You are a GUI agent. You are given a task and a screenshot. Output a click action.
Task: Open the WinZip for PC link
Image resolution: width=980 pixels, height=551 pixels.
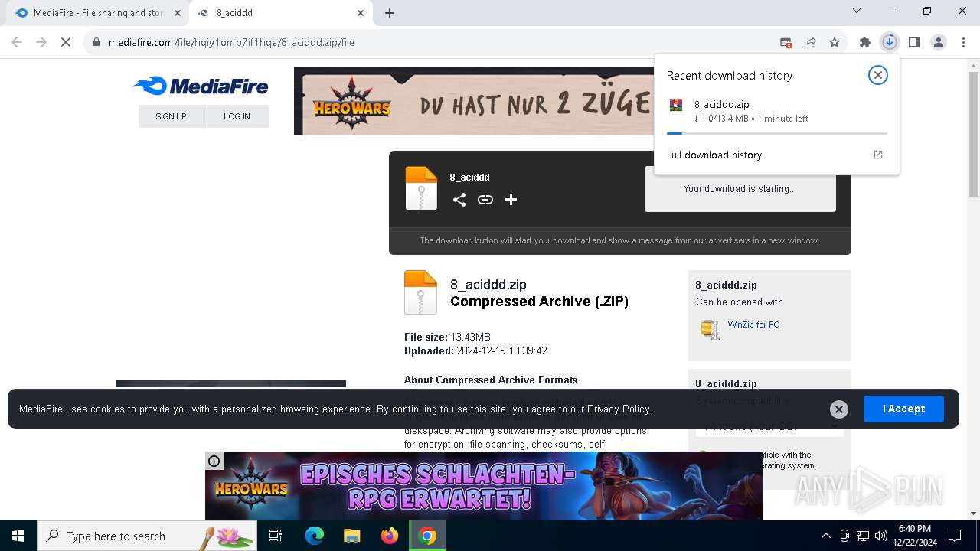coord(753,324)
